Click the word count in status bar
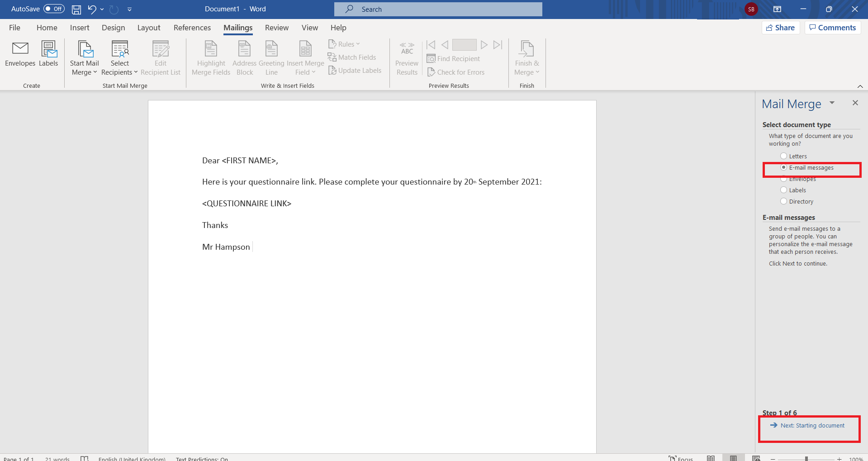The image size is (868, 461). click(x=57, y=459)
